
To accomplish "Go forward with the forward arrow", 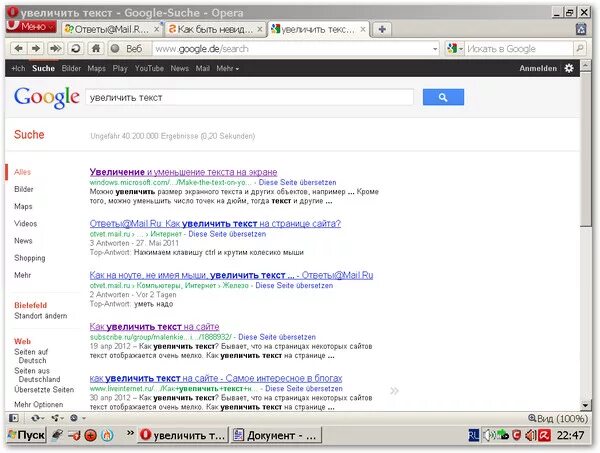I will 36,49.
